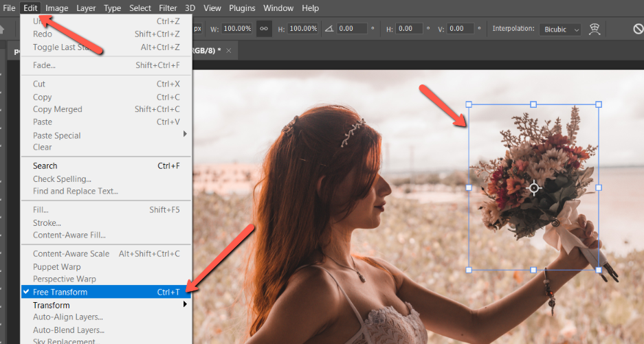Click the rotation angle input field
This screenshot has height=344, width=644.
click(x=353, y=29)
